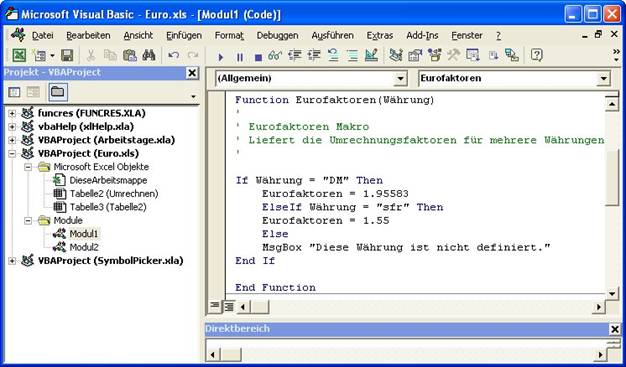Stop execution with the Reset square icon

(x=258, y=57)
